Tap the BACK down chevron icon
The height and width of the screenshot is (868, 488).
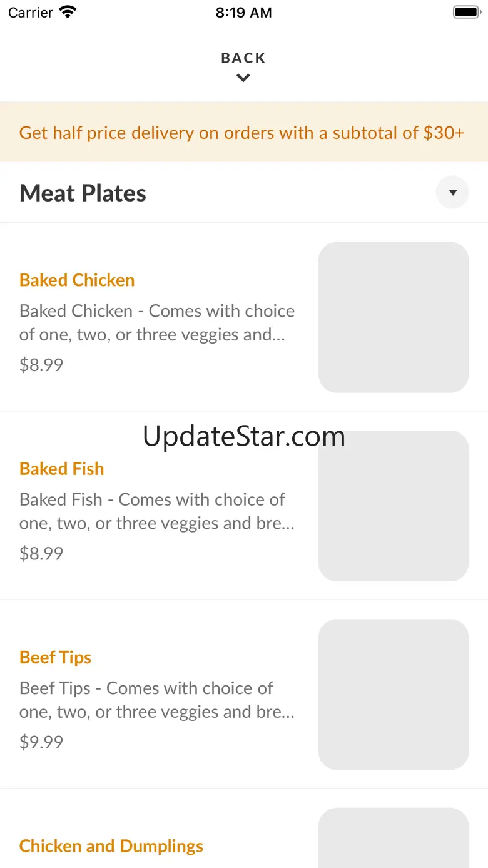point(243,78)
